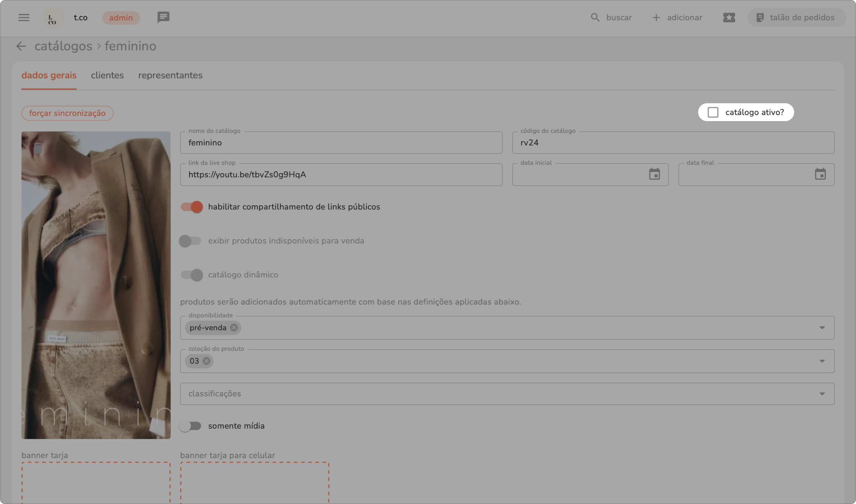Enable the somente mídia toggle
Screen dimensions: 856x504
[190, 426]
